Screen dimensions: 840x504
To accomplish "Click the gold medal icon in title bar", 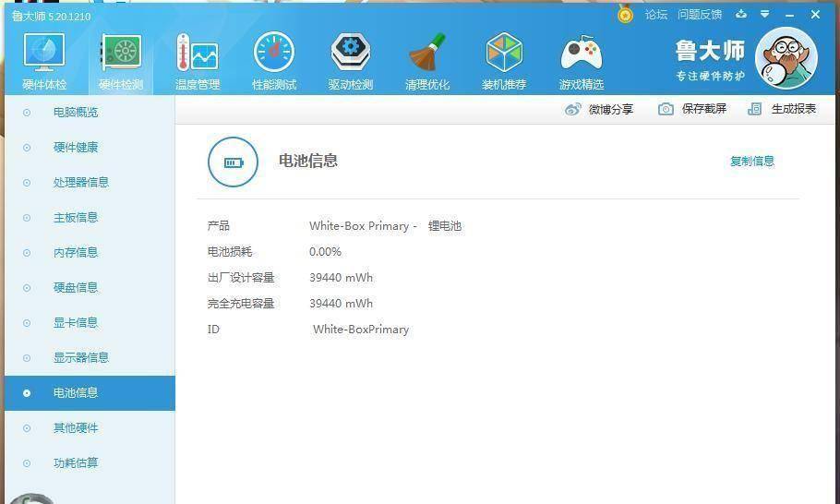I will pyautogui.click(x=625, y=14).
